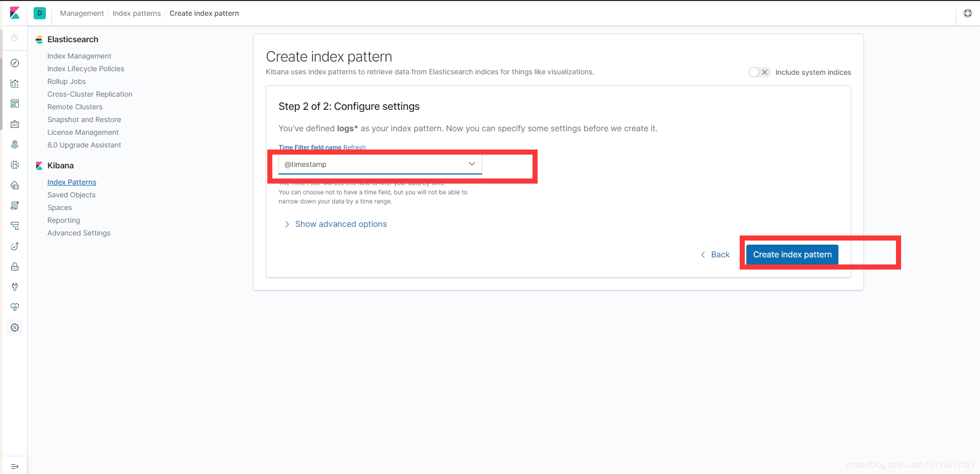Open 8.0 Upgrade Assistant item
The width and height of the screenshot is (980, 474).
click(84, 145)
